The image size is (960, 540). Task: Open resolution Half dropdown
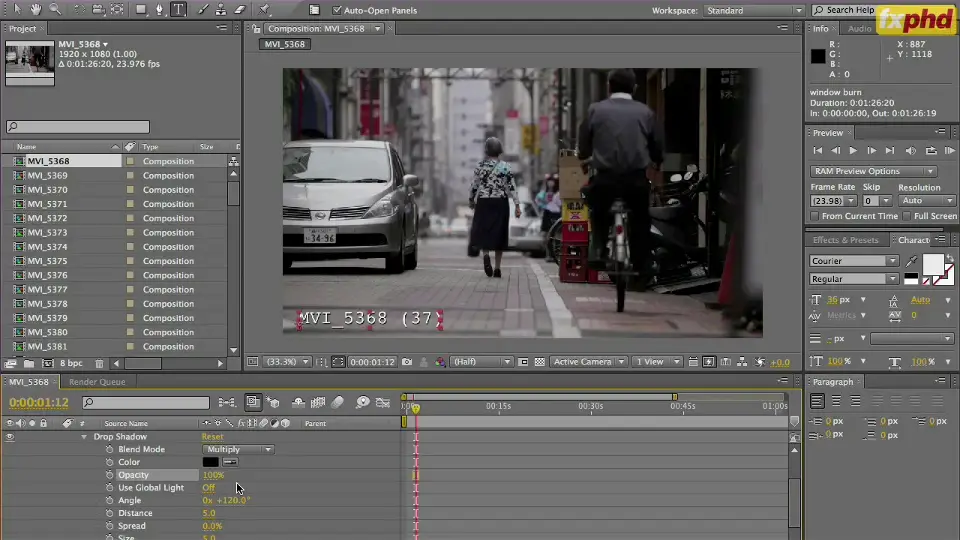click(x=481, y=362)
